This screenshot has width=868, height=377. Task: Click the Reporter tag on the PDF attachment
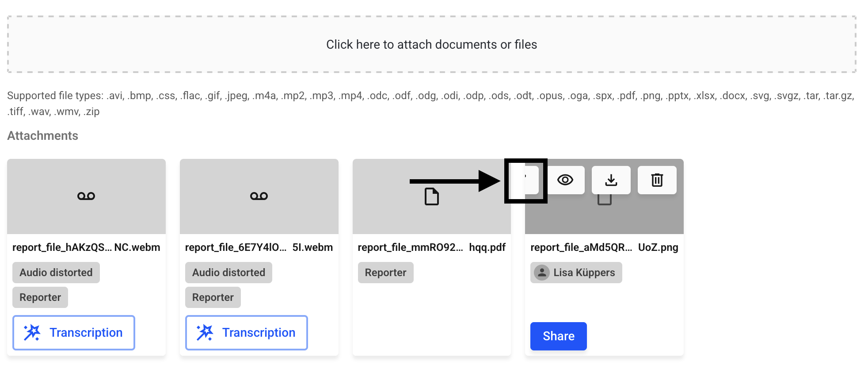click(x=385, y=273)
